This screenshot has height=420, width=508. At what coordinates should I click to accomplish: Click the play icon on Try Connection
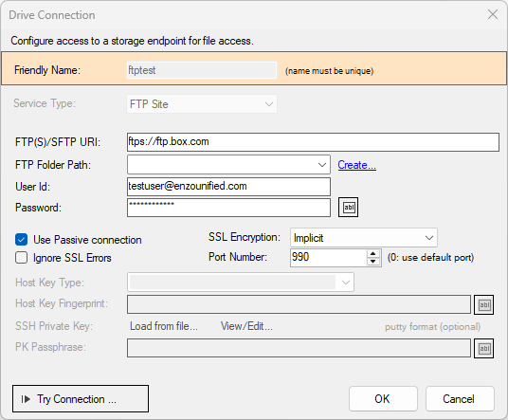coord(26,399)
